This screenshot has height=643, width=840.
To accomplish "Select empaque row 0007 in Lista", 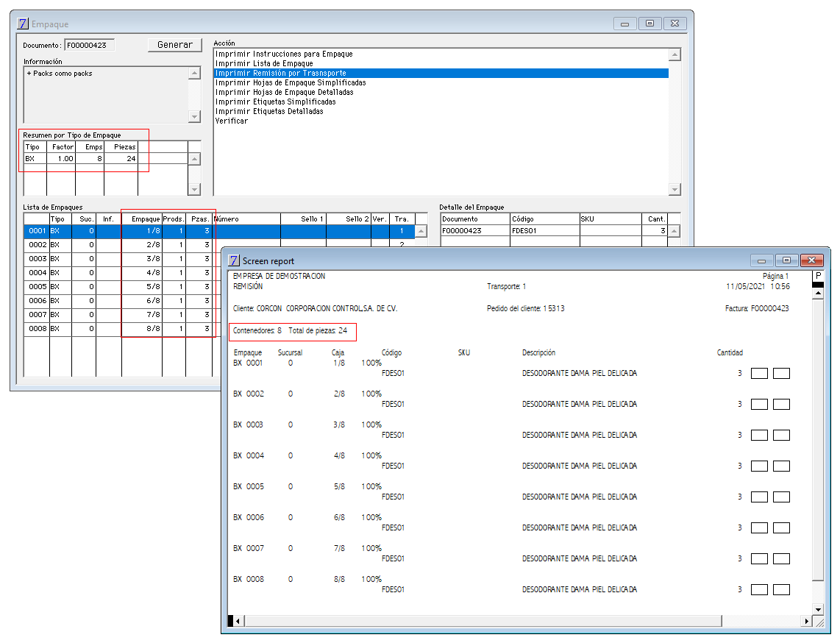I will click(x=123, y=315).
